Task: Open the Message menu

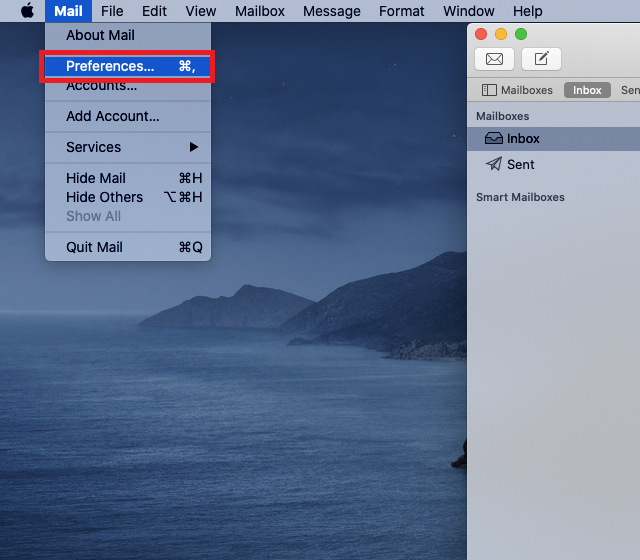Action: [x=331, y=11]
